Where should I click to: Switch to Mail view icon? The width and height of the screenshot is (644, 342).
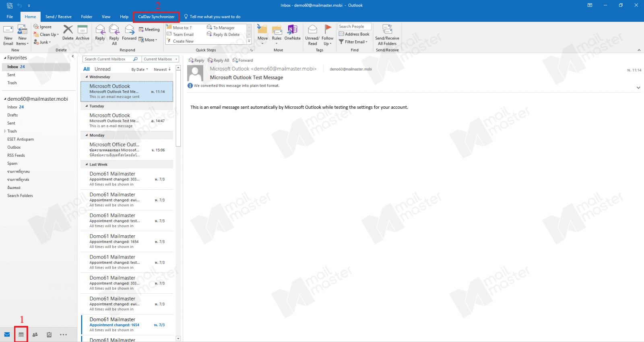[x=7, y=334]
